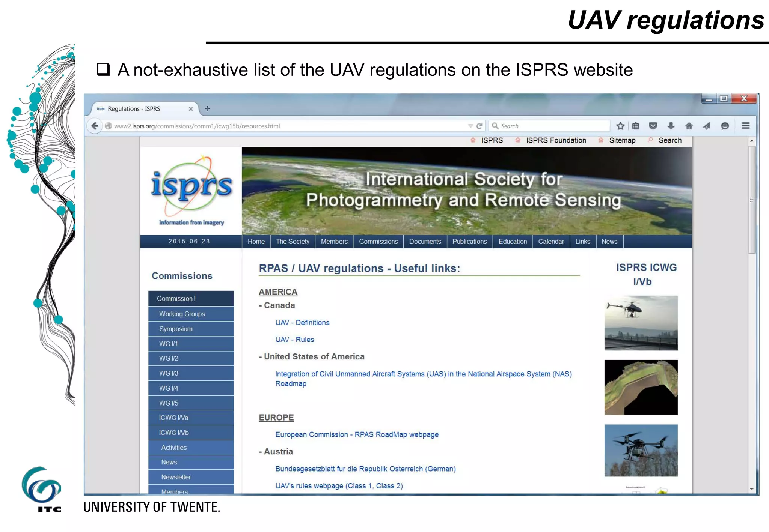Open News in the sidebar list
Screen dimensions: 769x532
tap(191, 463)
